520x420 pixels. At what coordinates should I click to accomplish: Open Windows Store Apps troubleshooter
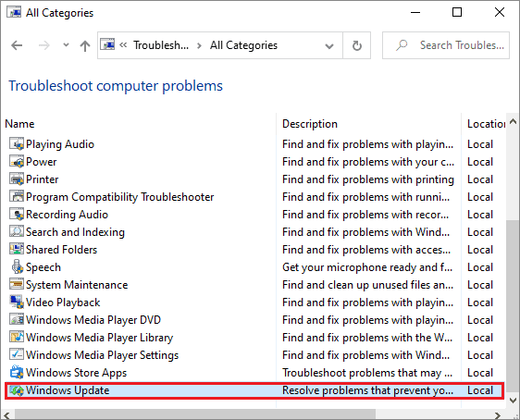pos(76,373)
